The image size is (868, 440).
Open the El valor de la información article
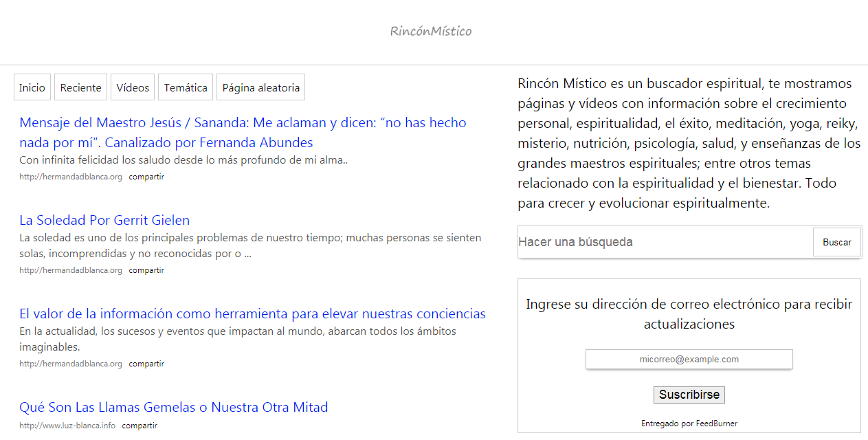coord(252,313)
